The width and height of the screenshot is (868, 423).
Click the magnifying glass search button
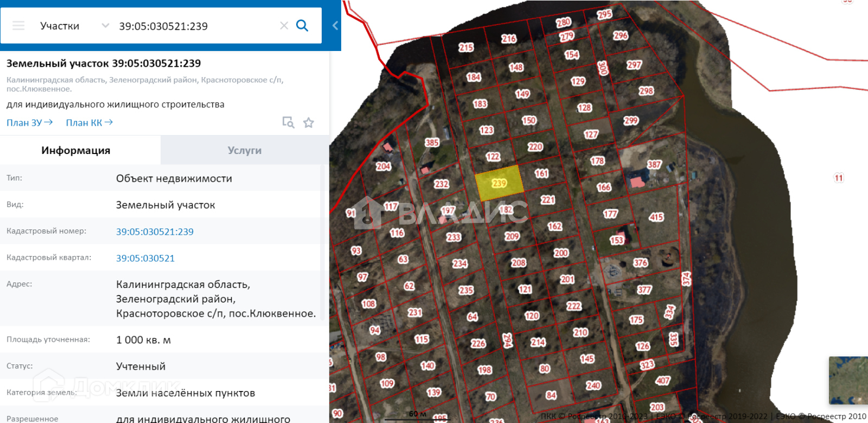302,25
